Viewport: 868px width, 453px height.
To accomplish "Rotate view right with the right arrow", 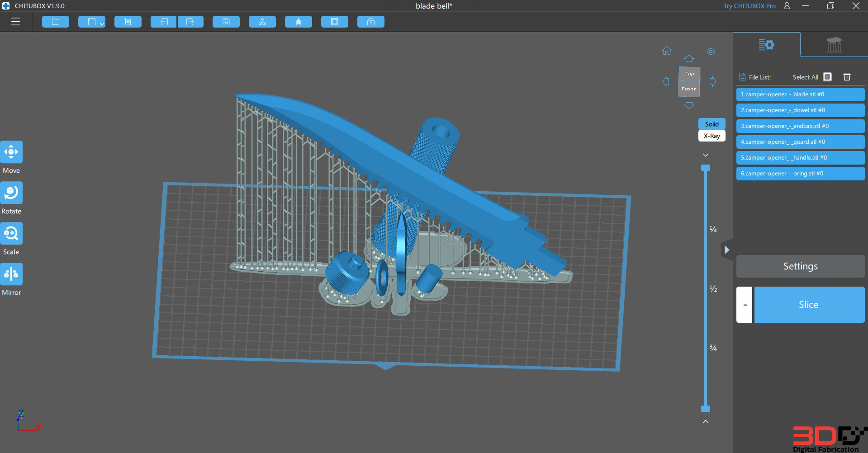I will pos(713,82).
